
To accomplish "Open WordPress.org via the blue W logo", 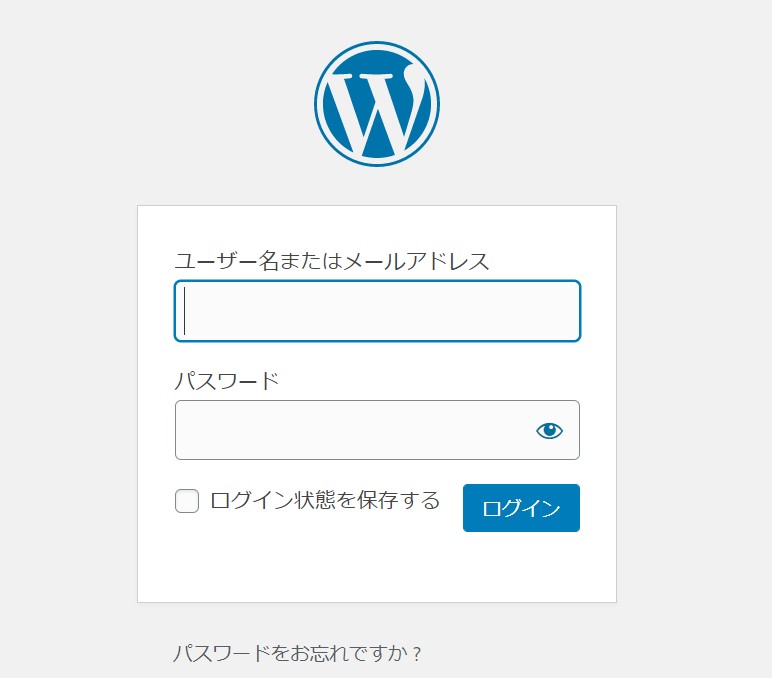I will [377, 104].
